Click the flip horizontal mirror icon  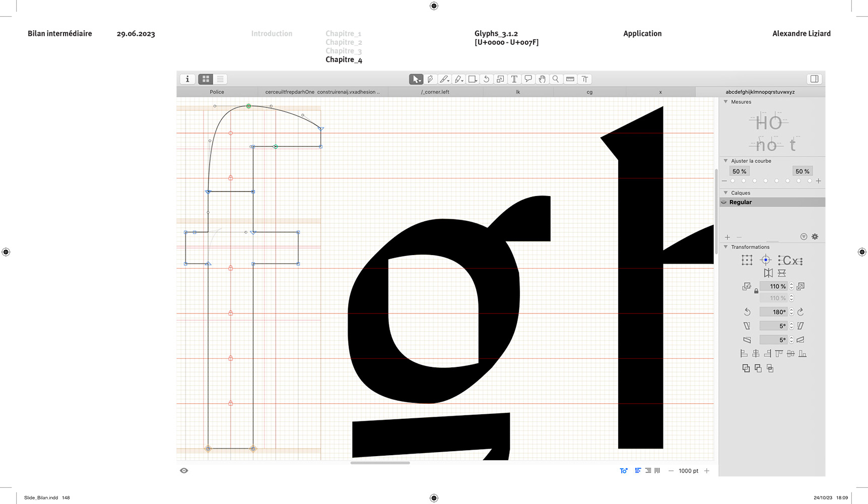(768, 273)
